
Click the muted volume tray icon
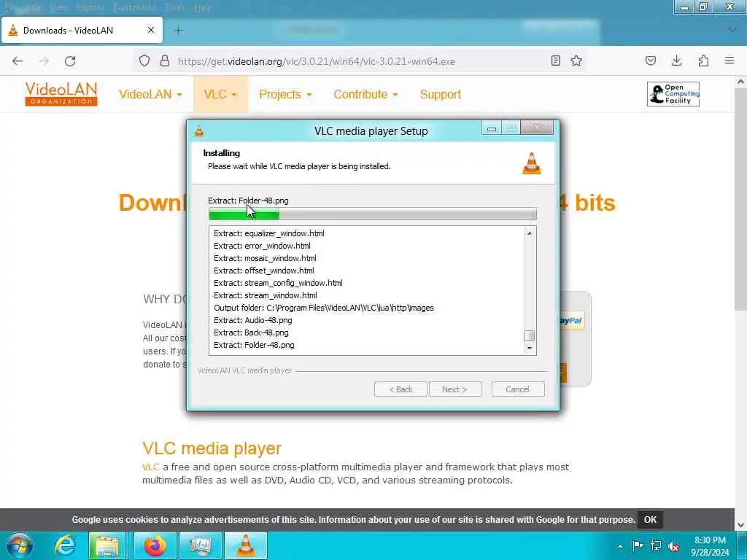point(673,546)
